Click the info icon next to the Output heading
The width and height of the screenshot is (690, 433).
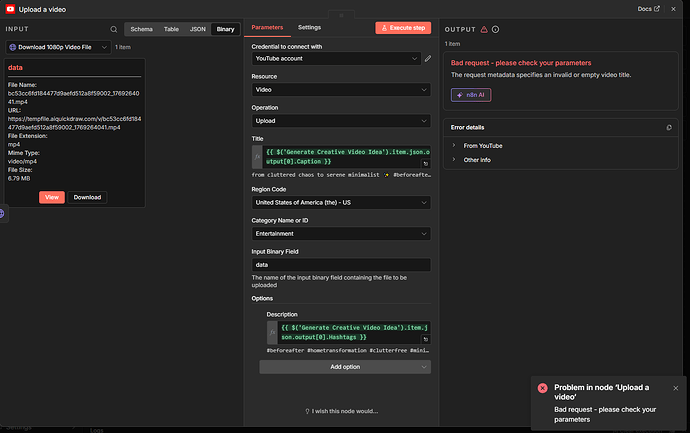496,30
